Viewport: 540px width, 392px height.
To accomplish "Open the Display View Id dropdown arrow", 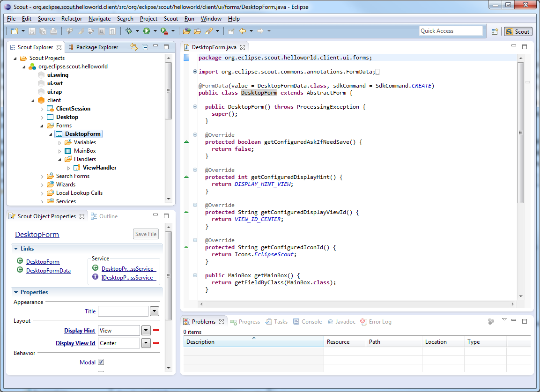I will 146,343.
